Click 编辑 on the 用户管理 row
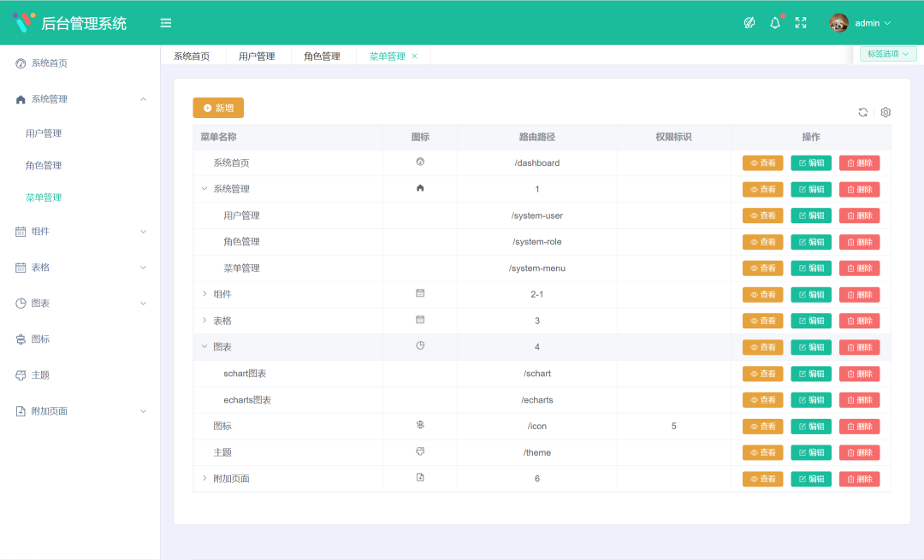Screen dimensions: 924x560 point(810,215)
